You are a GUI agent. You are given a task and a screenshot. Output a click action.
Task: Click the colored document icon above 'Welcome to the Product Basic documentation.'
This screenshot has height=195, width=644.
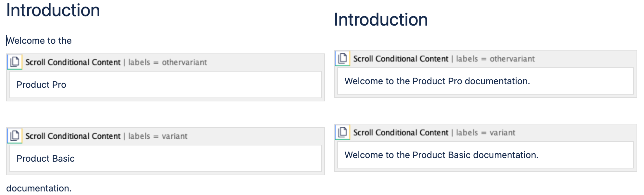342,132
